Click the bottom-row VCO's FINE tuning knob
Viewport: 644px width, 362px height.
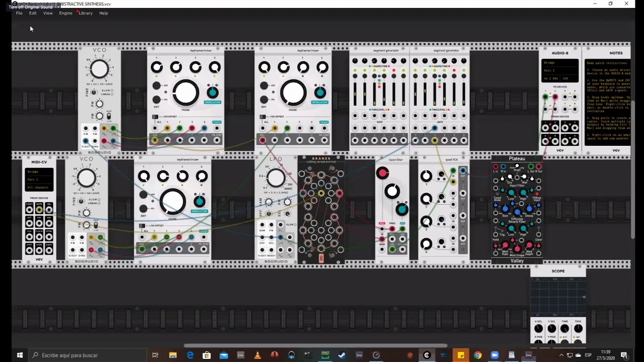click(x=81, y=201)
